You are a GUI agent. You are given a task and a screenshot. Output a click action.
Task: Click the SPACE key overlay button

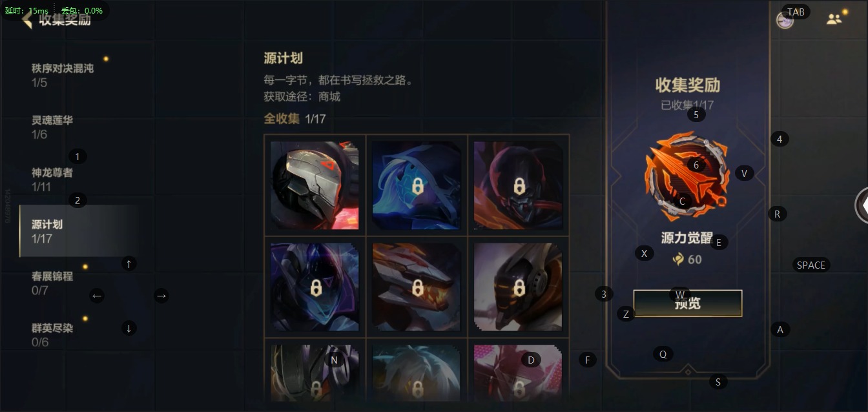tap(811, 265)
